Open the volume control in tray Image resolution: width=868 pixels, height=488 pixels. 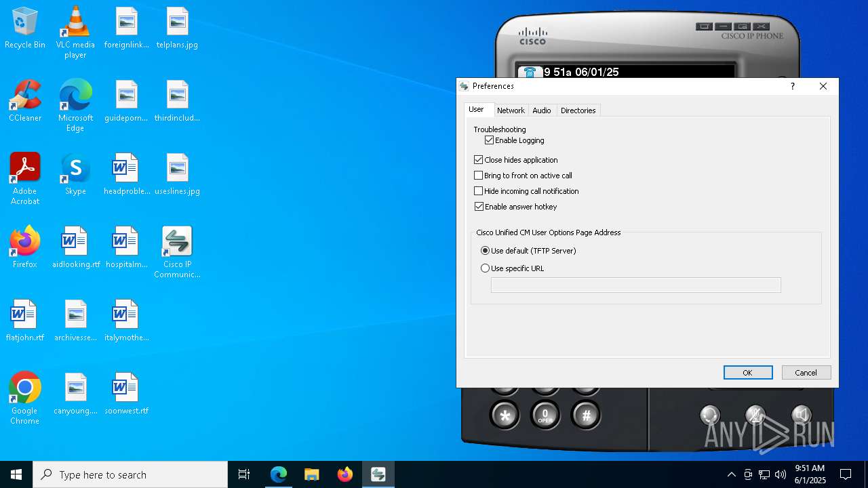click(781, 474)
